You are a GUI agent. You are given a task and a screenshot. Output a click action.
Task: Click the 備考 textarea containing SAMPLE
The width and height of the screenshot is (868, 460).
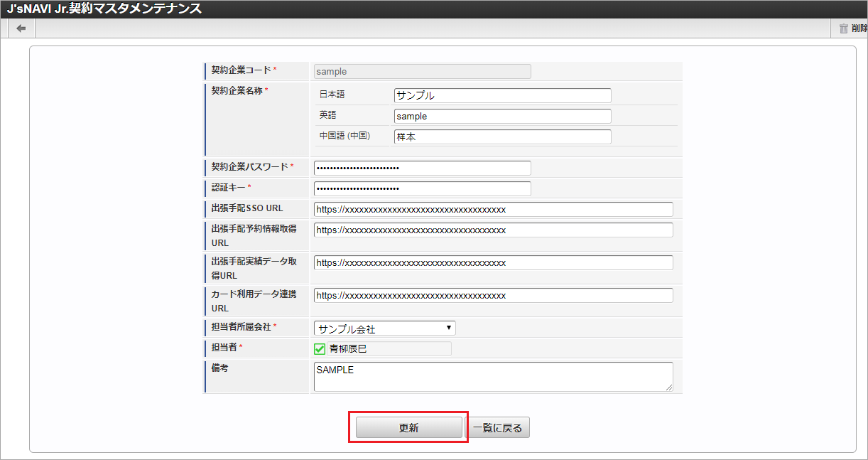[493, 377]
